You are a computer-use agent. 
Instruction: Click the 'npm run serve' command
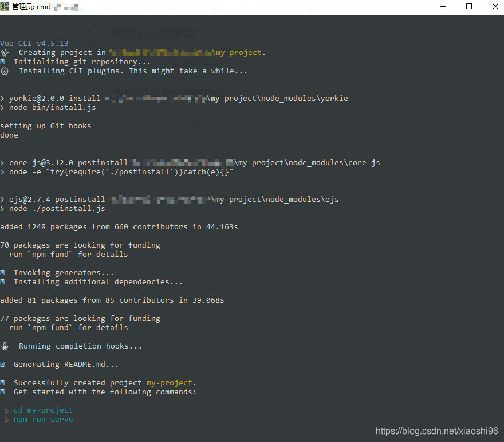(44, 420)
